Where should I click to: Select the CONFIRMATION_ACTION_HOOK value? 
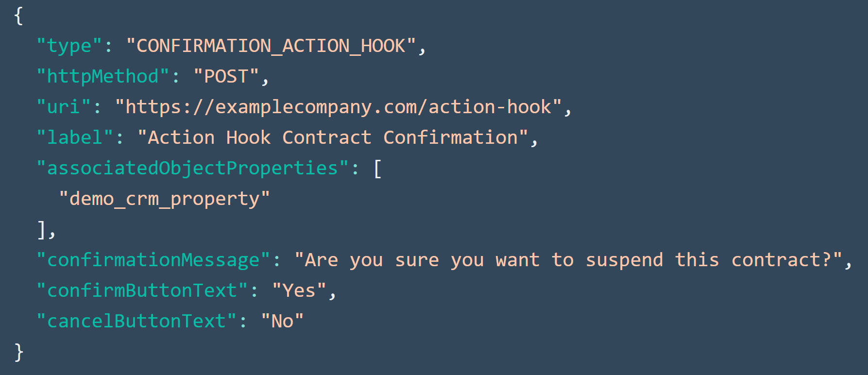(271, 46)
